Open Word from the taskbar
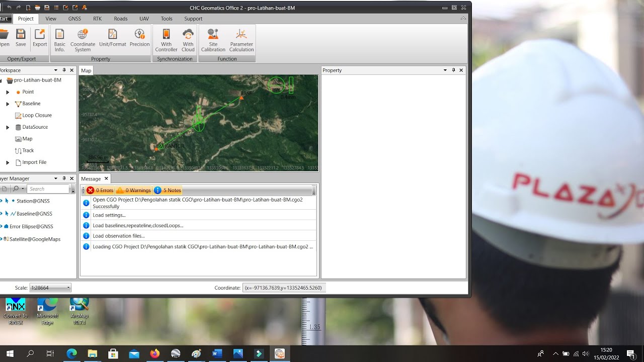The height and width of the screenshot is (362, 644). [x=217, y=354]
